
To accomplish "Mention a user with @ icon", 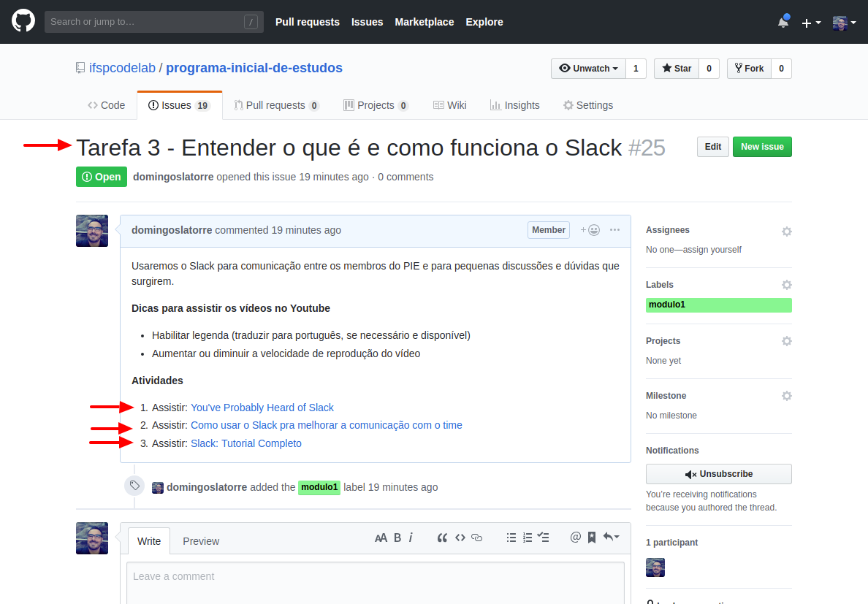I will click(576, 537).
